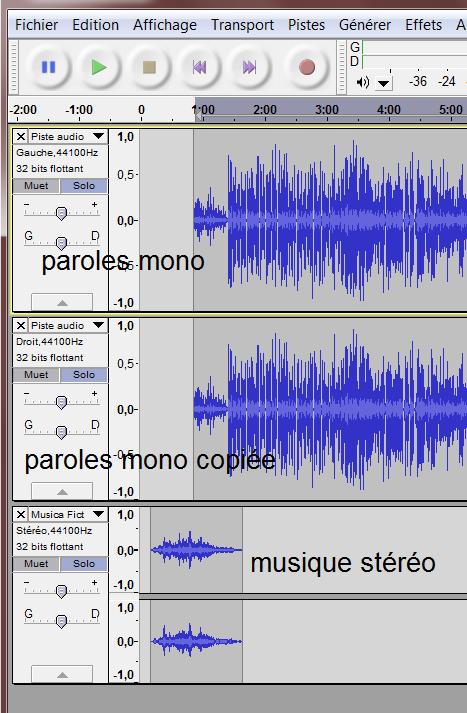This screenshot has height=713, width=467.
Task: Jump to end with Skip to End button
Action: (x=249, y=68)
